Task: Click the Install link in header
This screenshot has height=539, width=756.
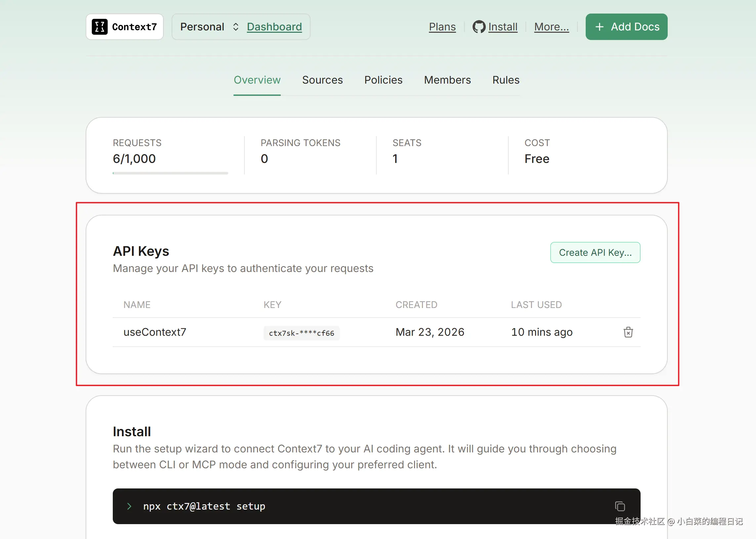Action: [x=503, y=27]
